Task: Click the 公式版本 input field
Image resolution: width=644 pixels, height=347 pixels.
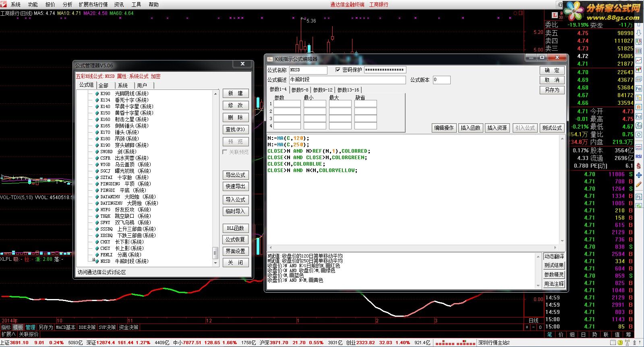Action: tap(441, 80)
